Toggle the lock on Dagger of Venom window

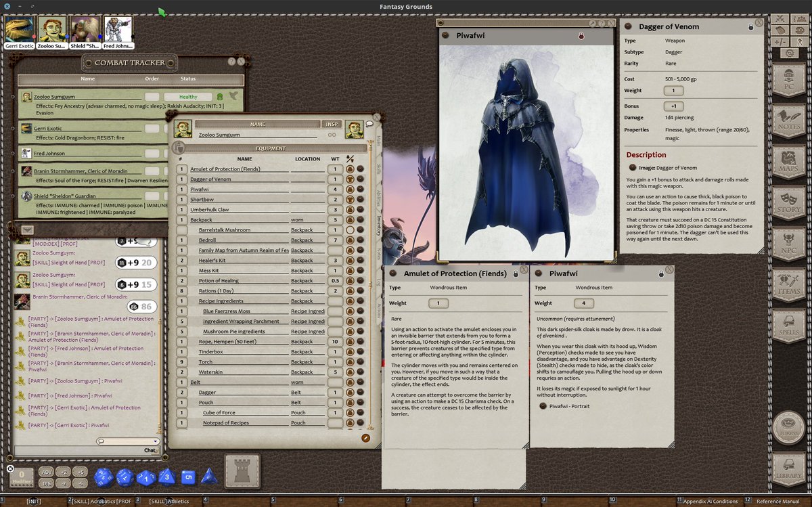tap(750, 26)
